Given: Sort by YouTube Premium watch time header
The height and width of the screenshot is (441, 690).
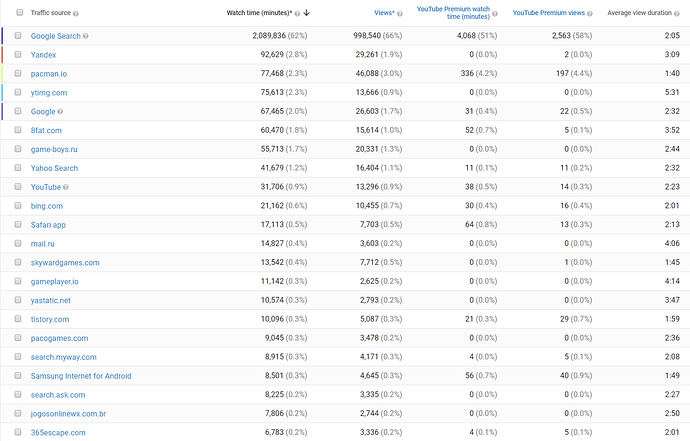Looking at the screenshot, I should click(453, 13).
